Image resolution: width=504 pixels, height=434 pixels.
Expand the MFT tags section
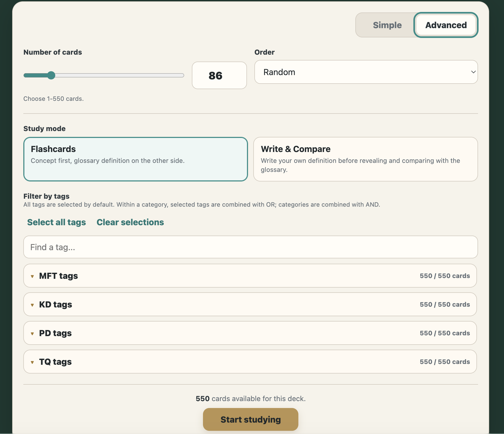250,276
